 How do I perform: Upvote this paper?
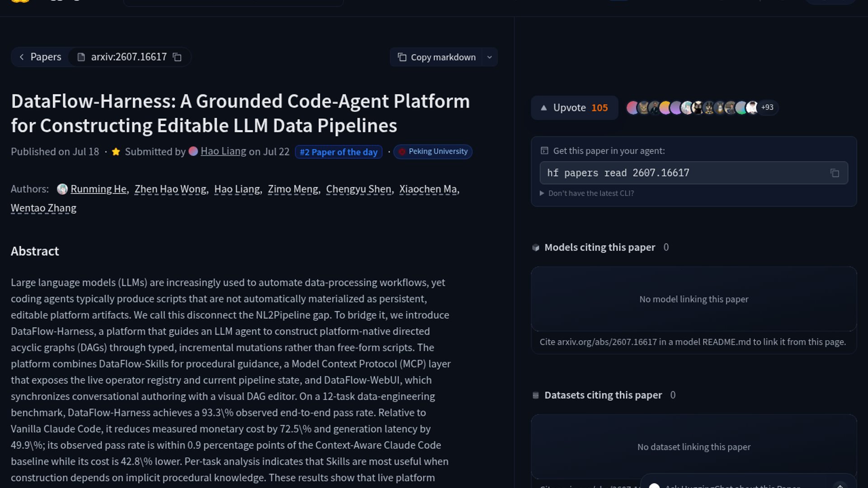574,108
